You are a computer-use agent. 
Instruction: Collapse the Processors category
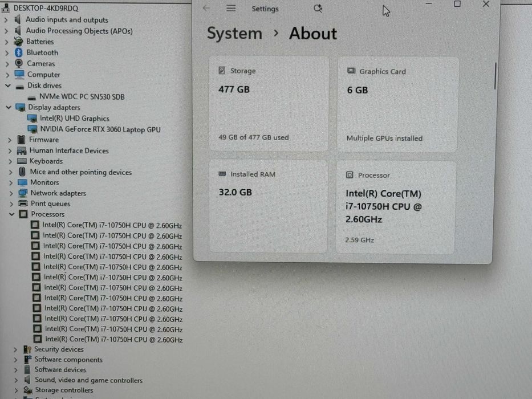(x=12, y=214)
